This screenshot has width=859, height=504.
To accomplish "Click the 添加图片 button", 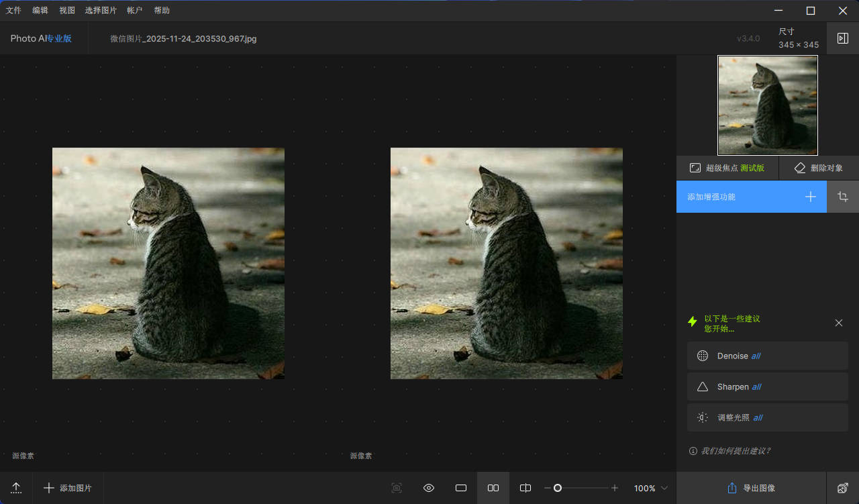I will (68, 488).
